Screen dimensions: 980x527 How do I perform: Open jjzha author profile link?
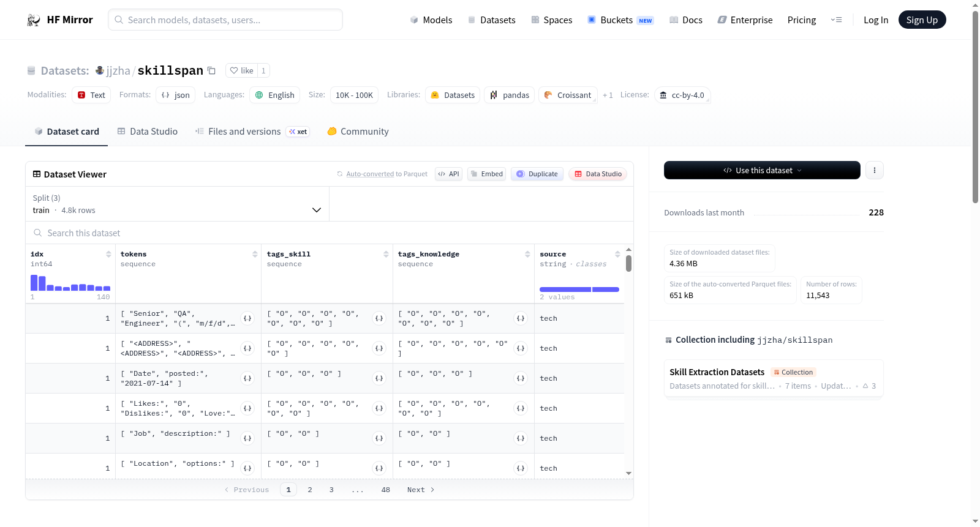[118, 70]
